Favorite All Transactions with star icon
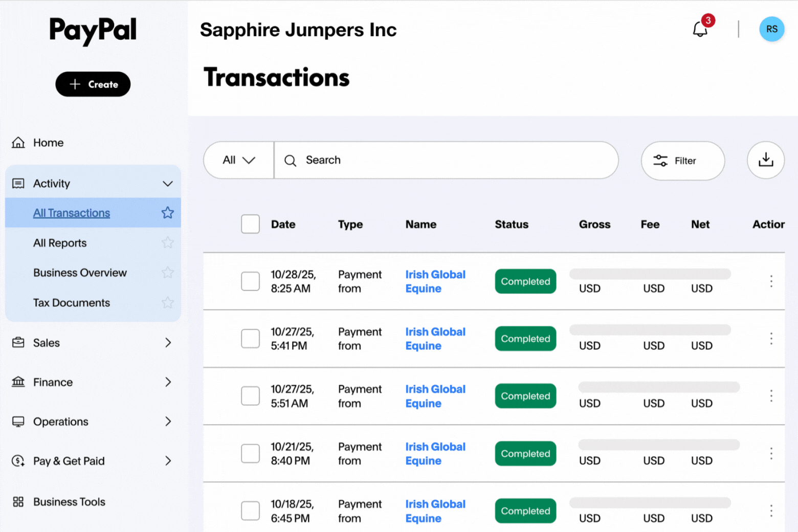The width and height of the screenshot is (798, 532). click(x=167, y=213)
